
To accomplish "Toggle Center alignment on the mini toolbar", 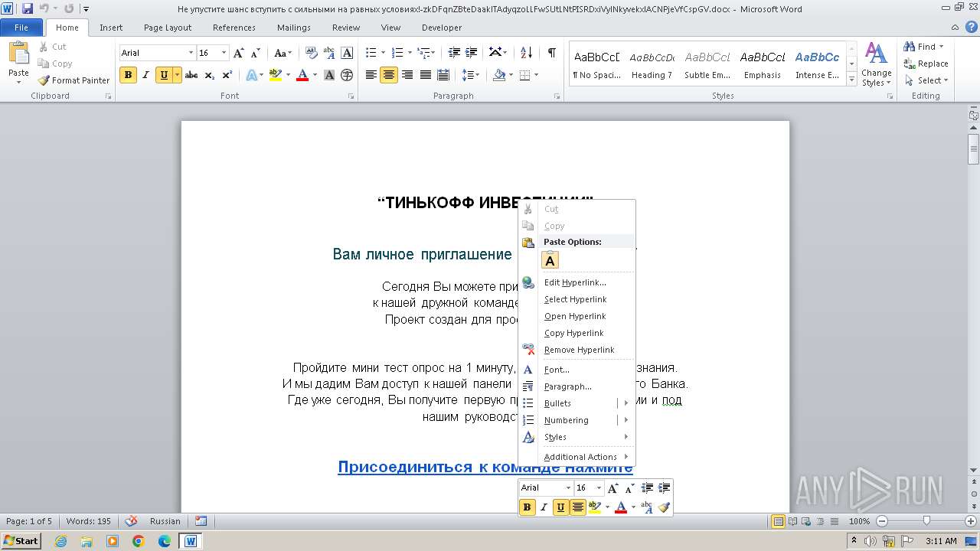I will [577, 507].
